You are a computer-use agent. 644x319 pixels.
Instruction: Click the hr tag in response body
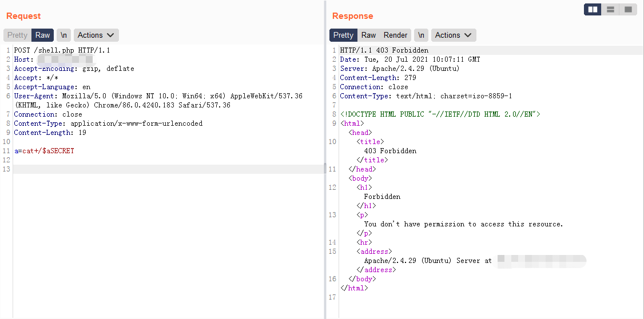364,242
